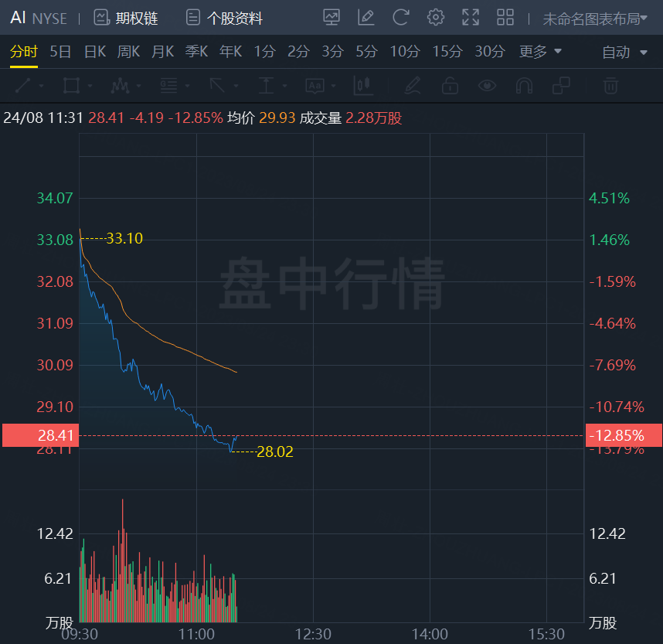Screen dimensions: 663x644
Task: Select the trend line drawing tool
Action: tap(23, 85)
